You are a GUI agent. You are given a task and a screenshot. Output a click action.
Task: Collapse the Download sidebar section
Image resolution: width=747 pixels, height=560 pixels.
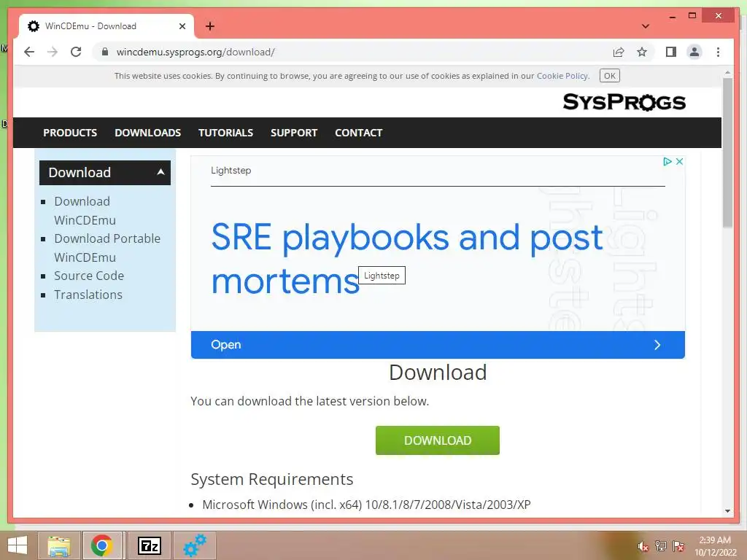coord(105,172)
